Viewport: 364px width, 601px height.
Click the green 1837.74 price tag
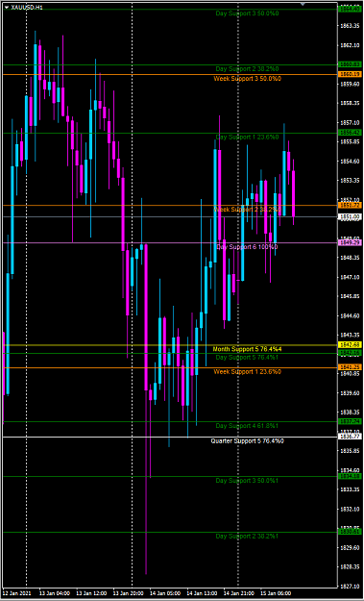351,421
